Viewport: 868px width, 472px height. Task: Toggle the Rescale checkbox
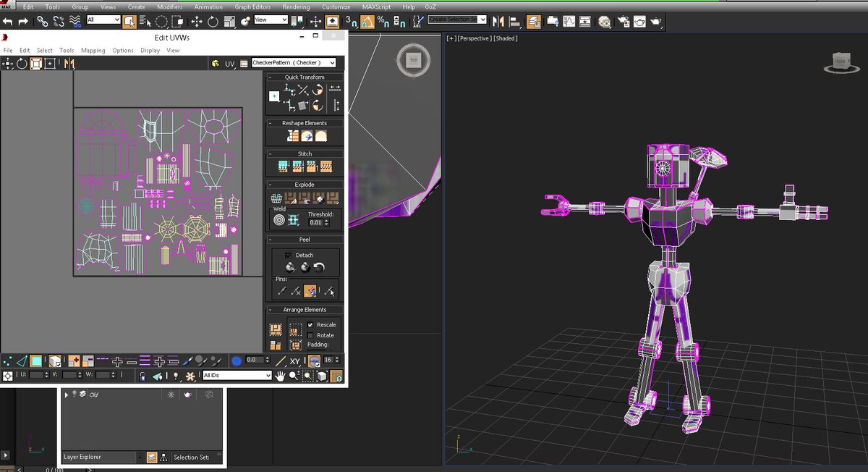310,324
